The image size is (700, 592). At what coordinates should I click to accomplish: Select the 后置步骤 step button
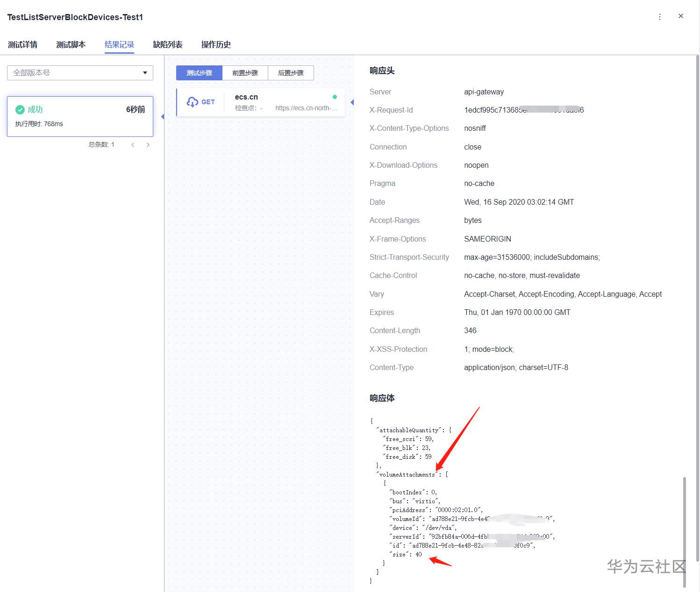point(291,73)
